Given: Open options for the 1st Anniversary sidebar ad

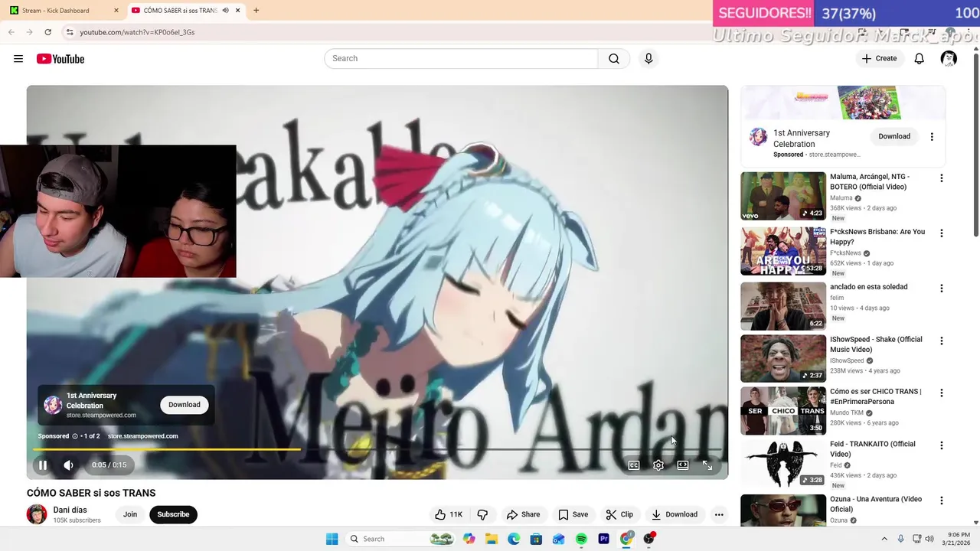Looking at the screenshot, I should (x=932, y=137).
